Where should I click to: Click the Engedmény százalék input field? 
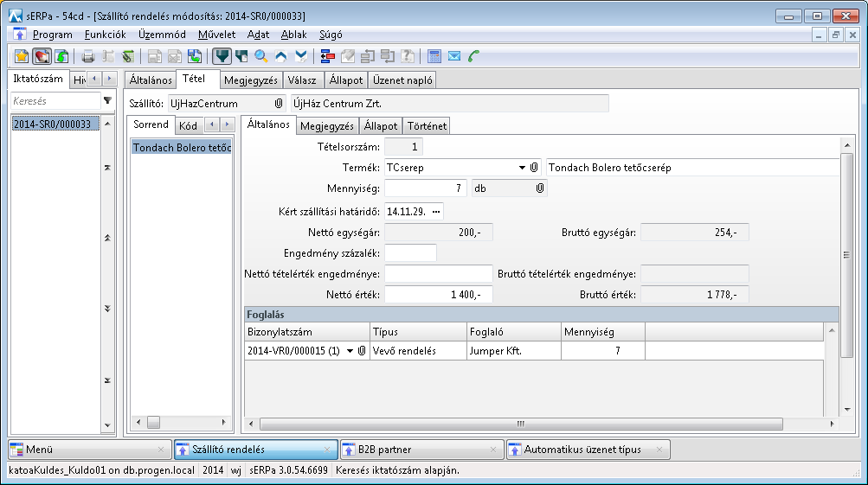coord(410,252)
